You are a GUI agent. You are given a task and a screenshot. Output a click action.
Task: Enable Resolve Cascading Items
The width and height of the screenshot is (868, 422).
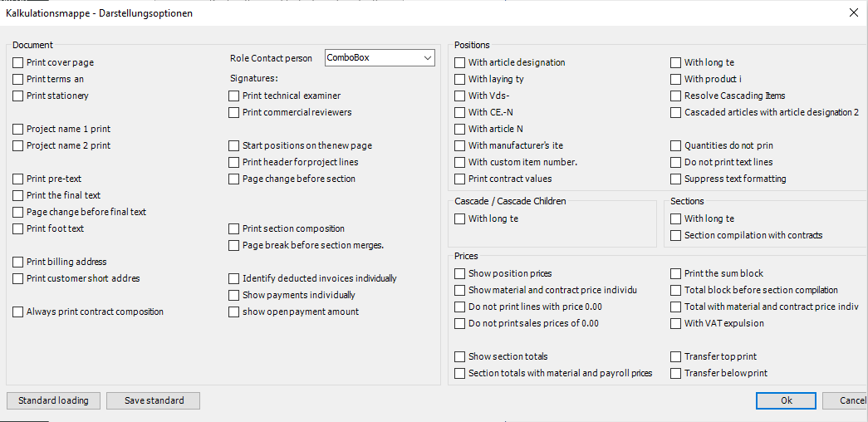click(675, 96)
